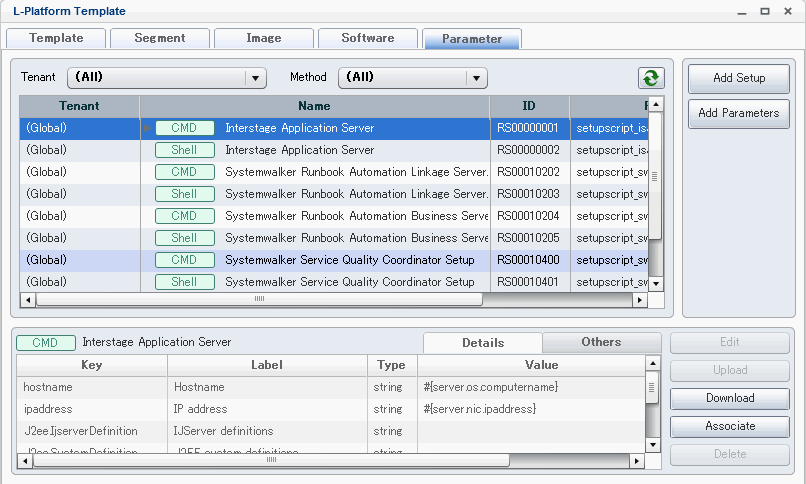Switch to the Segment tab
The image size is (806, 484).
pos(160,39)
